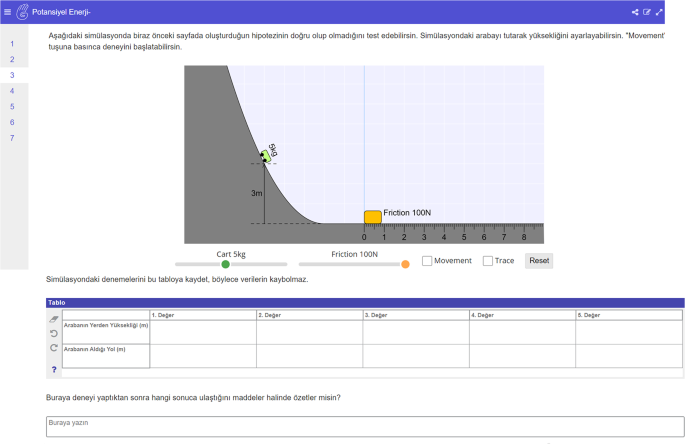
Task: Click the yellow friction block
Action: coord(373,217)
